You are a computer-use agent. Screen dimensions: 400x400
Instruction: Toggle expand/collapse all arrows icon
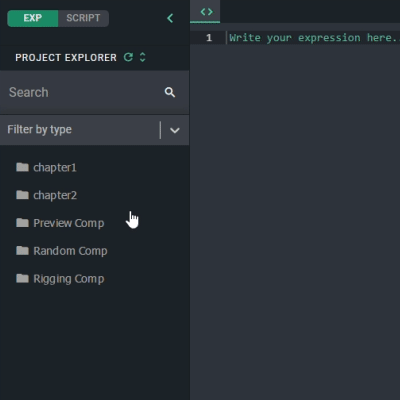143,57
